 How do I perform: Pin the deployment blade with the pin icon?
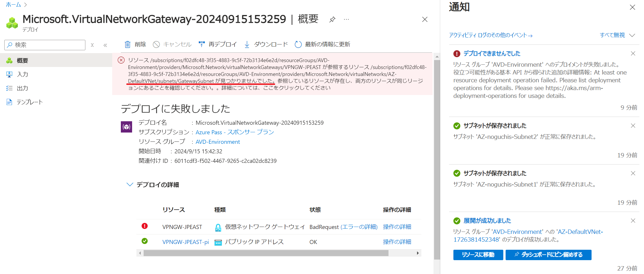tap(332, 20)
